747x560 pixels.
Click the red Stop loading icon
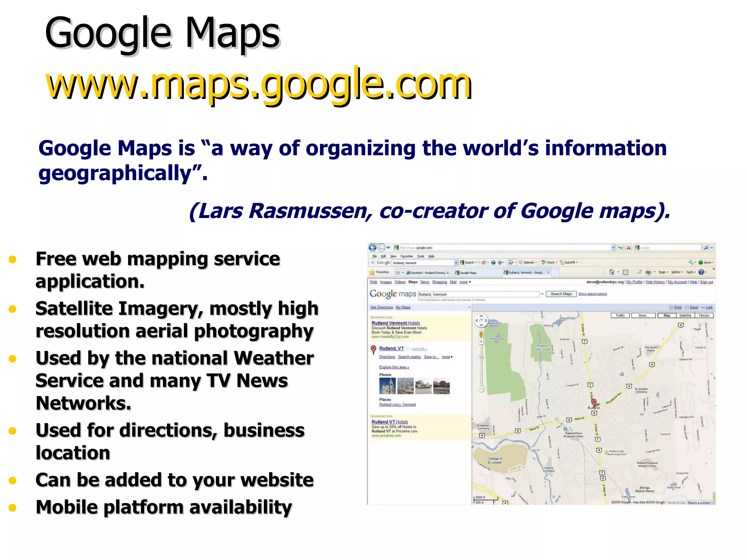[629, 248]
